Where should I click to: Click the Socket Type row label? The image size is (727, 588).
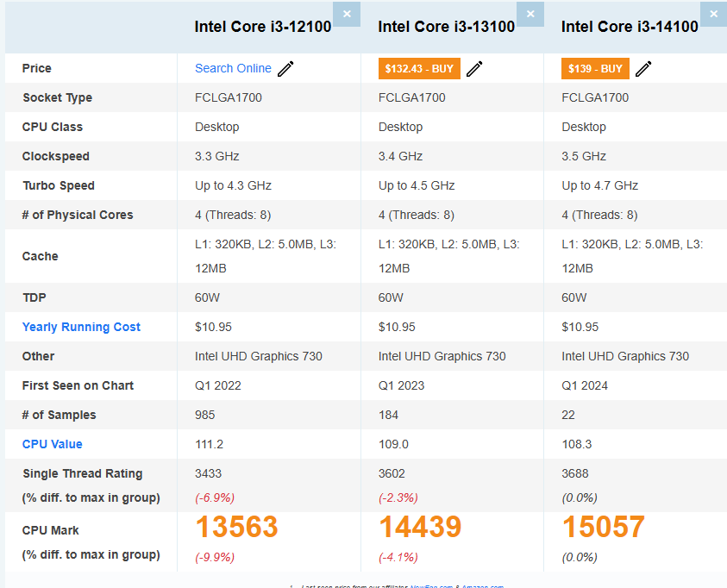click(57, 97)
